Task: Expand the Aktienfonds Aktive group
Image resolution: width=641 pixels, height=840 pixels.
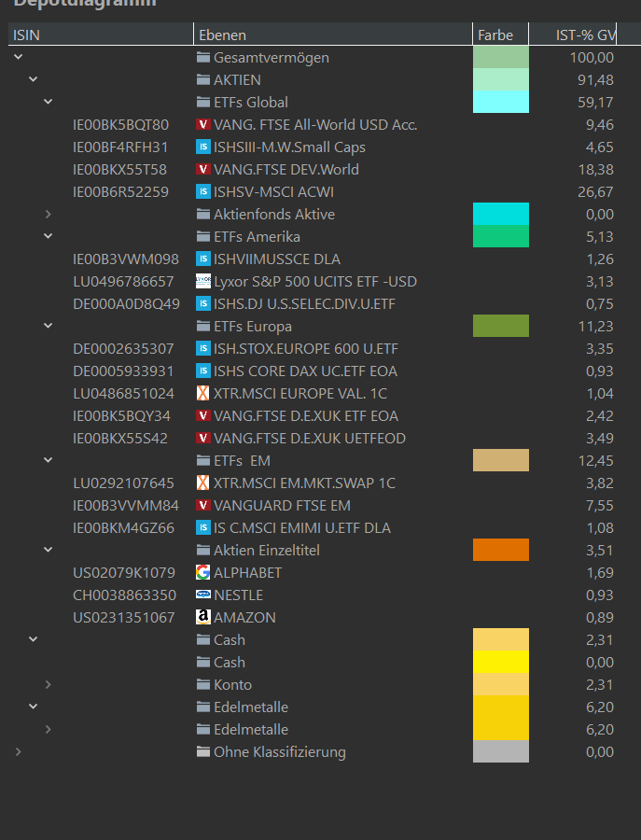Action: click(x=49, y=215)
